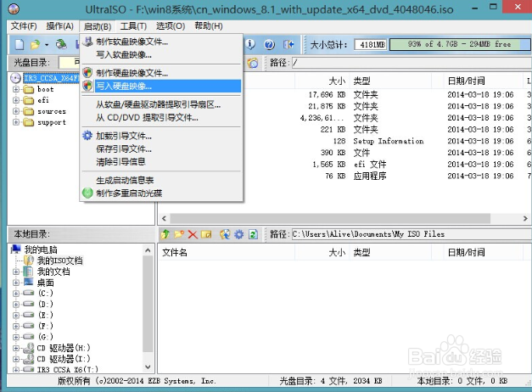
Task: Choose 写入软盘映像... menu item
Action: coord(161,55)
